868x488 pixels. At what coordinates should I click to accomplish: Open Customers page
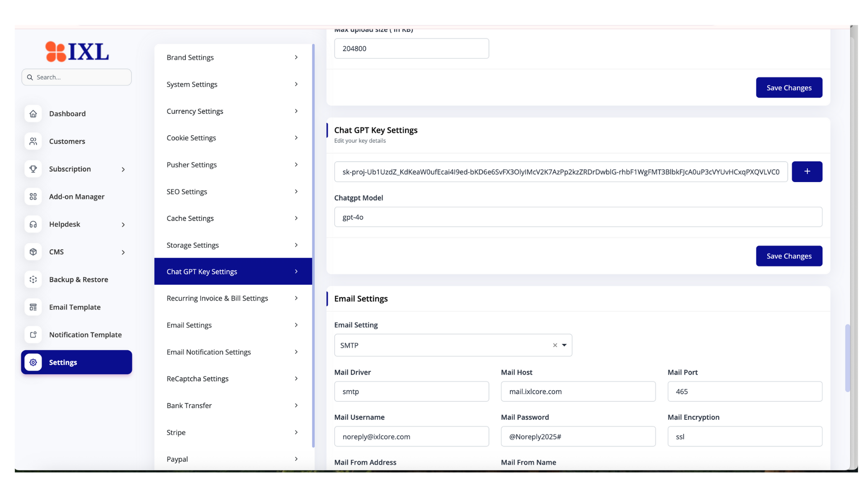(x=76, y=141)
